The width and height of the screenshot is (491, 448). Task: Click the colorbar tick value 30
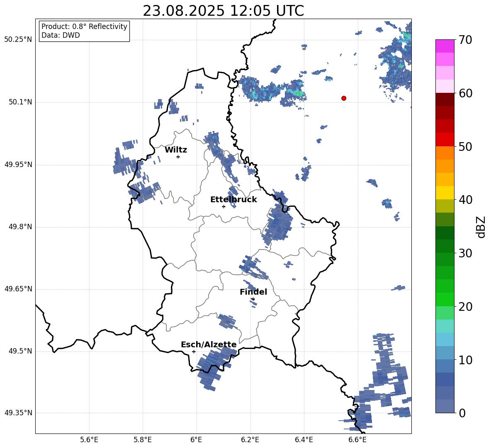point(465,253)
